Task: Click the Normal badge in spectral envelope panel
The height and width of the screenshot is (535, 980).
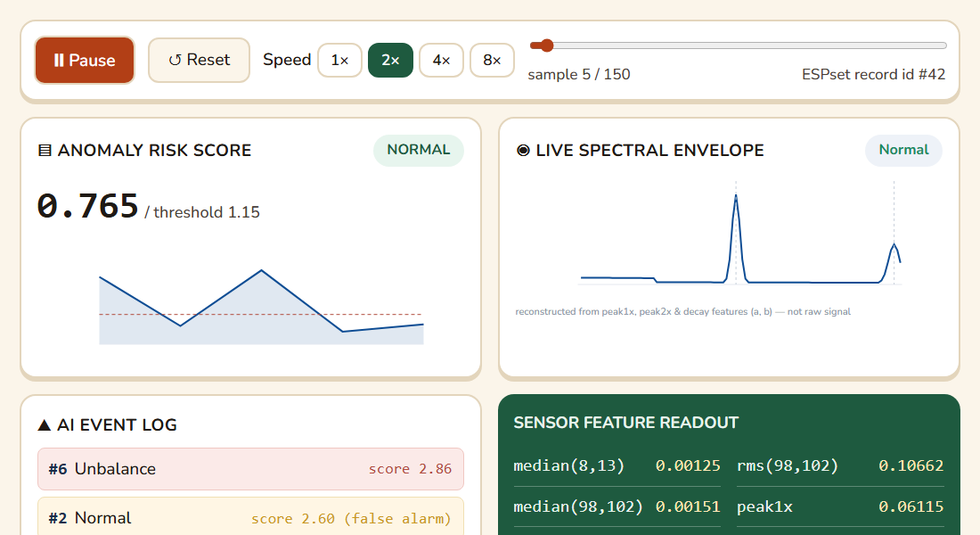Action: [x=903, y=150]
